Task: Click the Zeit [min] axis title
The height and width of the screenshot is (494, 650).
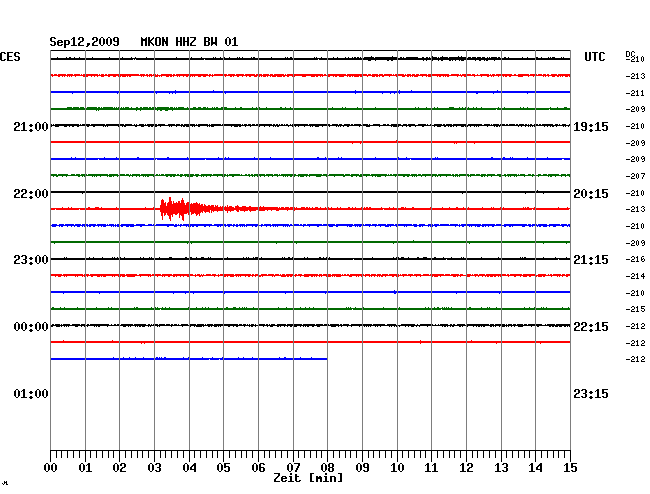Action: (308, 478)
